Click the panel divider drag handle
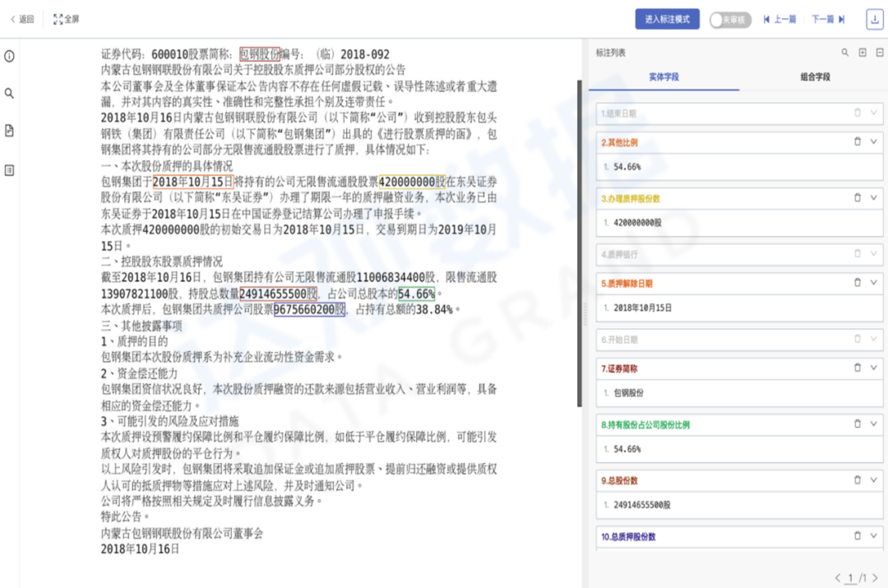 pos(585,313)
